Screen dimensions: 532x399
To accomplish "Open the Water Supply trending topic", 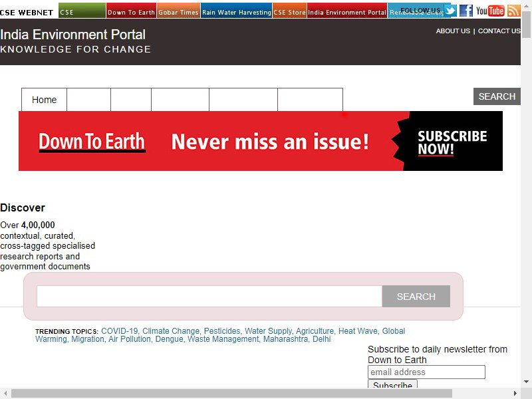I will [269, 331].
